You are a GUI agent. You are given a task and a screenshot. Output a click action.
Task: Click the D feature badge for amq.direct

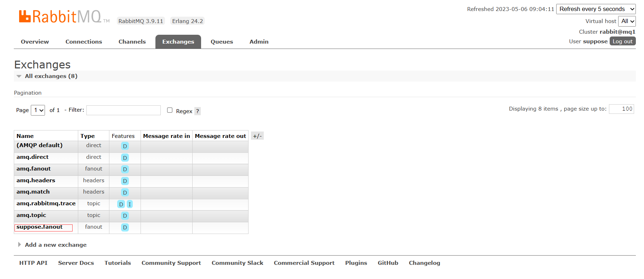(125, 158)
